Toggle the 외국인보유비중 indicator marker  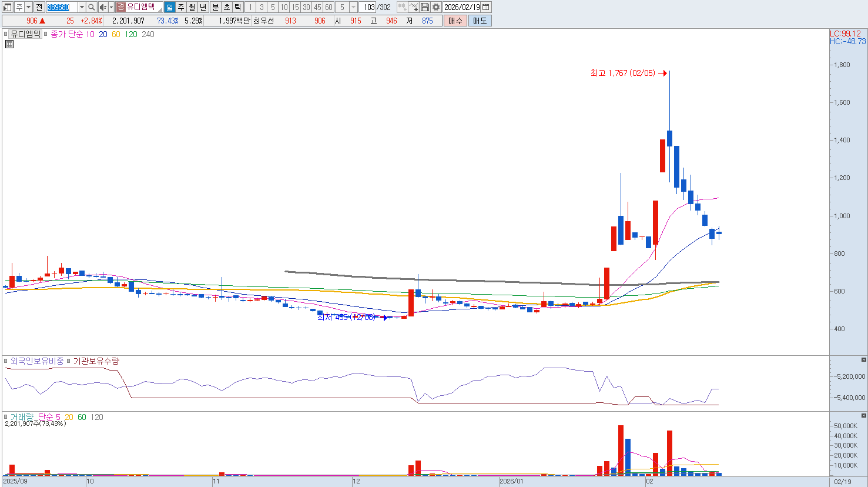[6, 361]
